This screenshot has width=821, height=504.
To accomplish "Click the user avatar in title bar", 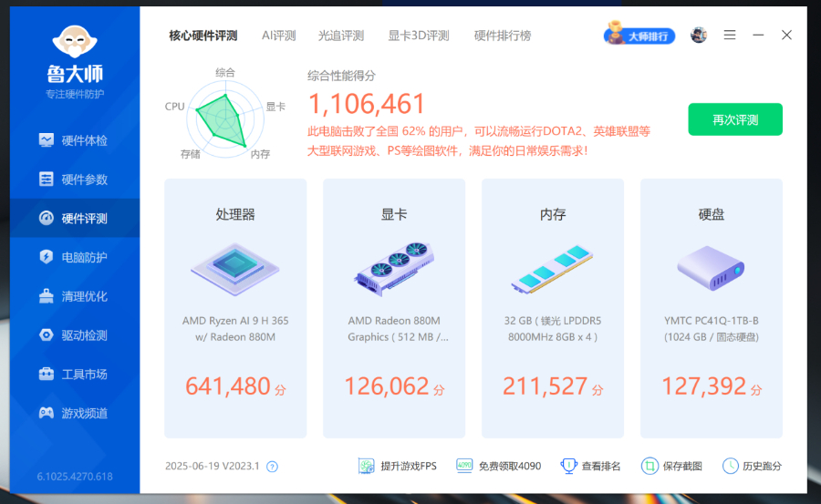I will click(699, 36).
